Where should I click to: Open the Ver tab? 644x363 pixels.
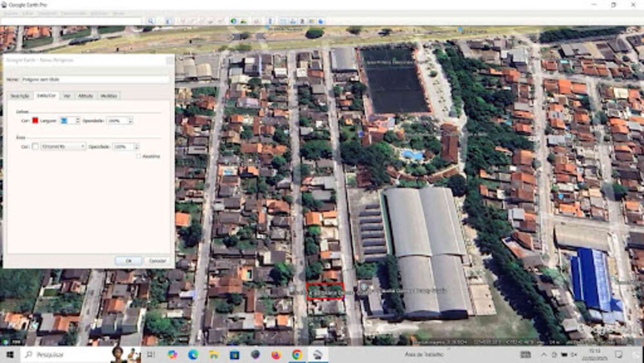tap(67, 96)
